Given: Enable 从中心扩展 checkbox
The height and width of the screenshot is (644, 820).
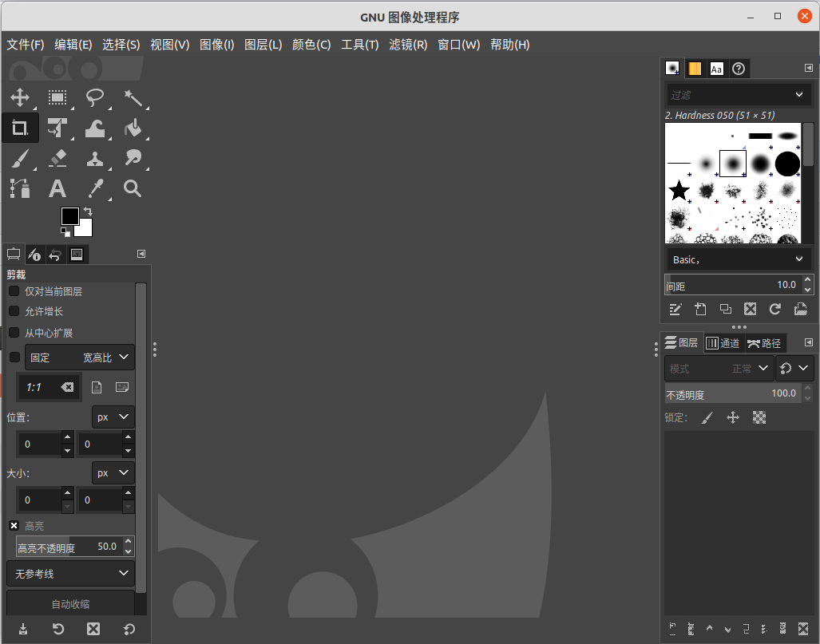Looking at the screenshot, I should click(x=14, y=333).
